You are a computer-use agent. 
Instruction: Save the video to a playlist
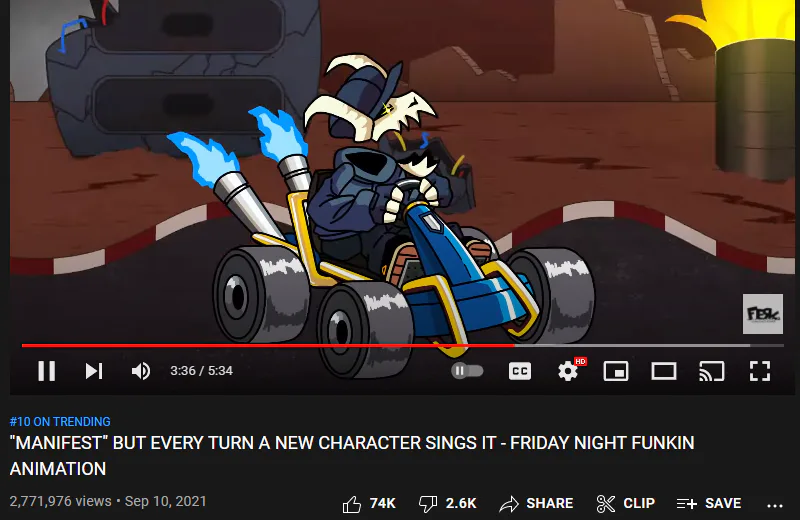[x=709, y=503]
